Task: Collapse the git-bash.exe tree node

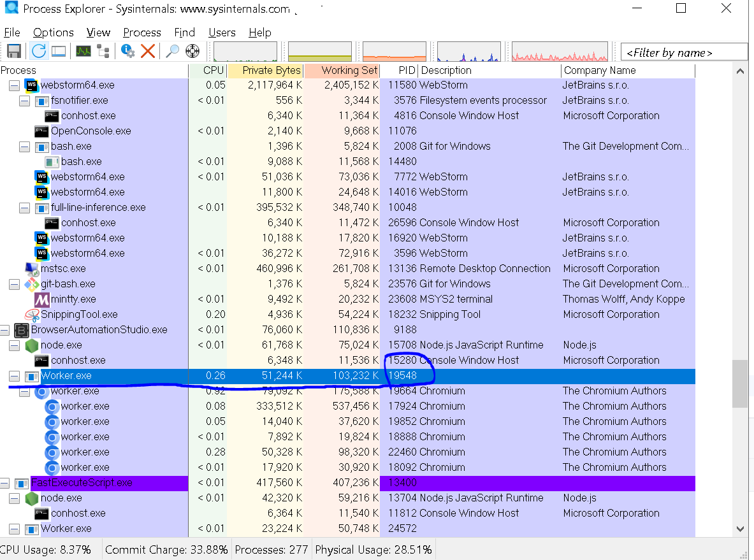Action: [x=14, y=284]
